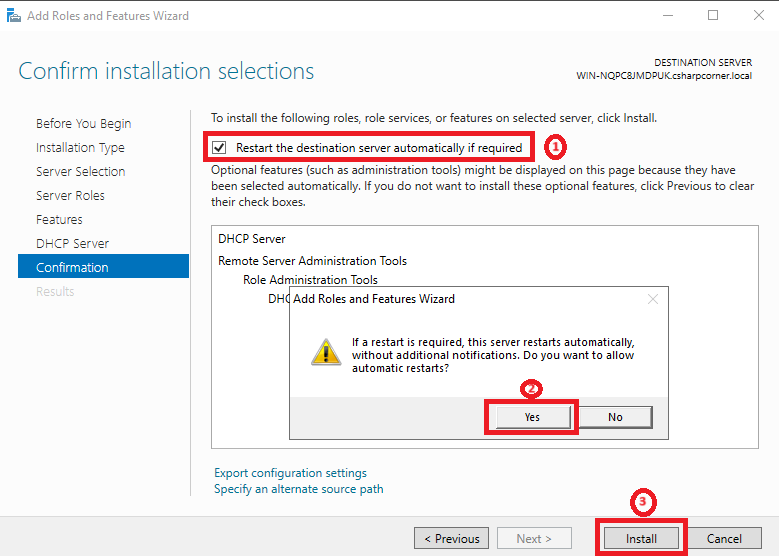The image size is (779, 556).
Task: Minimize the Add Roles wizard window
Action: pyautogui.click(x=668, y=15)
